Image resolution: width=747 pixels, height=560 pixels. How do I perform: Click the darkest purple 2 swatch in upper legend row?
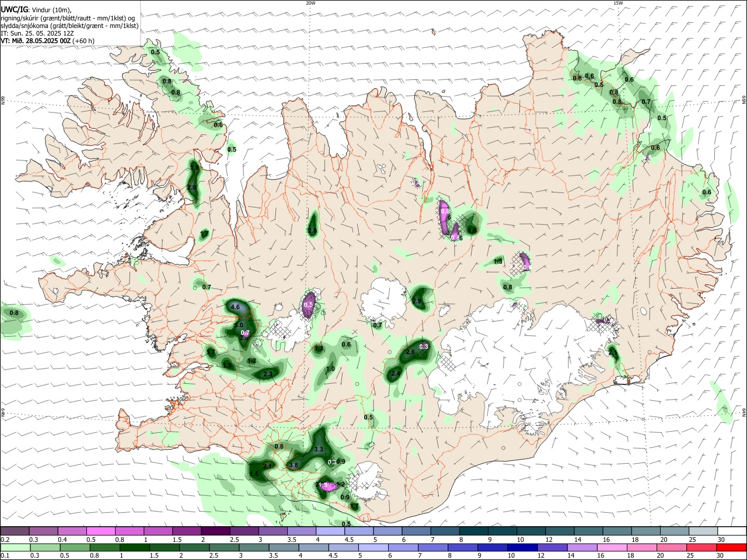coord(215,531)
